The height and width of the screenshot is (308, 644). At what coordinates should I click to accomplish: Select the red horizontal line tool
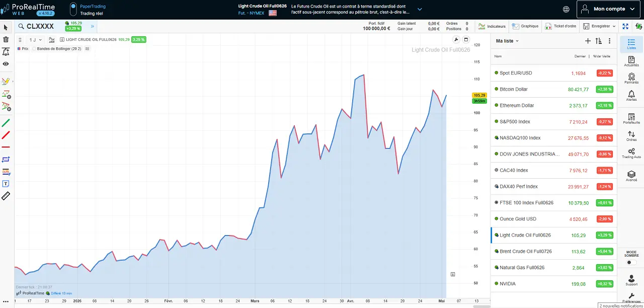6,147
